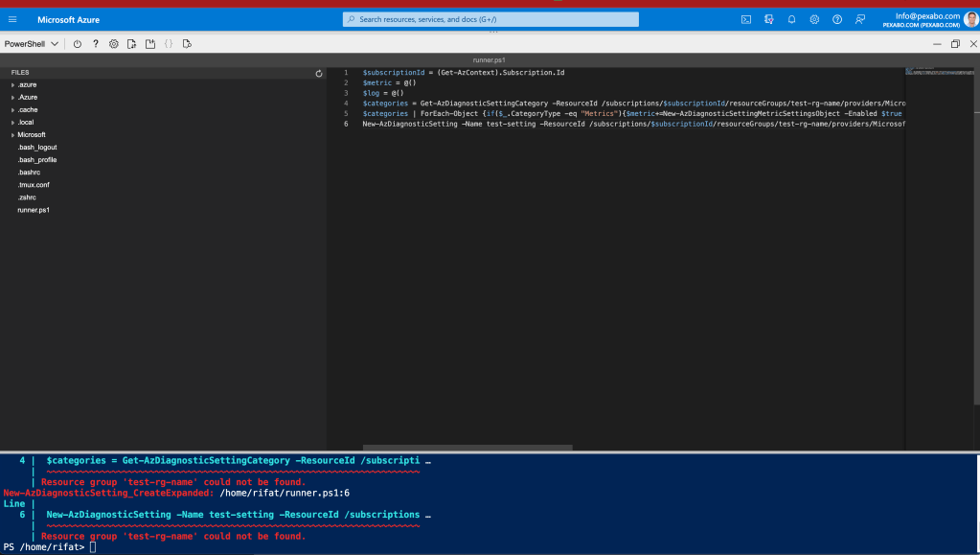The height and width of the screenshot is (555, 980).
Task: Open the .bash_profile file
Action: [36, 159]
